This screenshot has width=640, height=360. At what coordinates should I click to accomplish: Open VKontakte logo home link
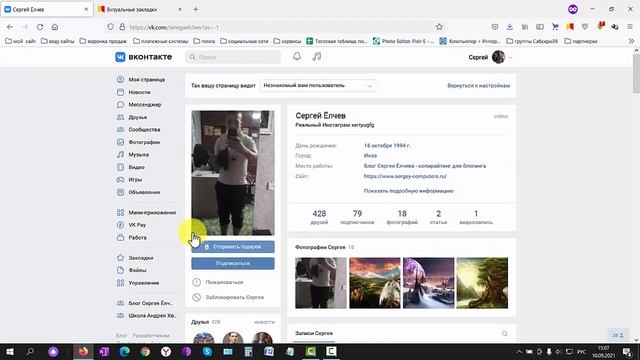point(144,57)
